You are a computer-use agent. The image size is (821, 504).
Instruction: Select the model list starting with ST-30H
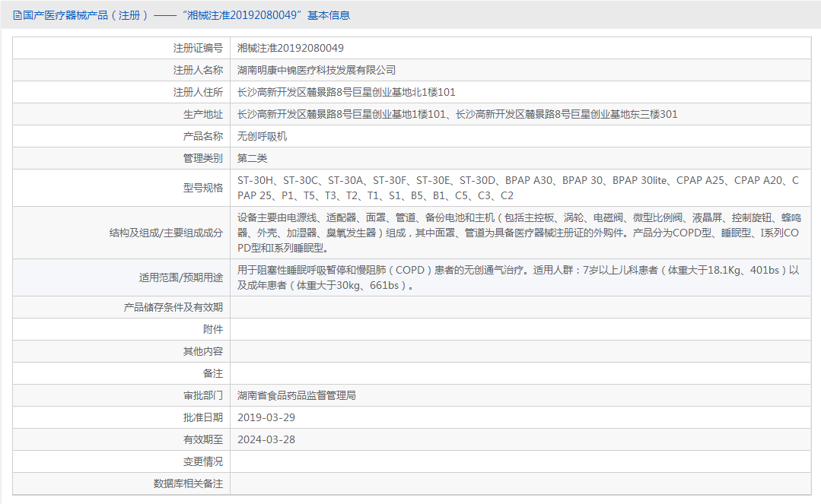tap(518, 188)
